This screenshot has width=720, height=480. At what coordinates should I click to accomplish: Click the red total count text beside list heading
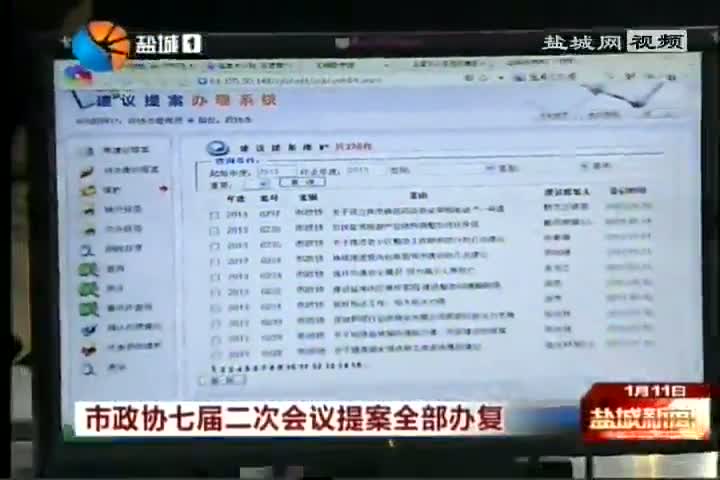click(353, 147)
